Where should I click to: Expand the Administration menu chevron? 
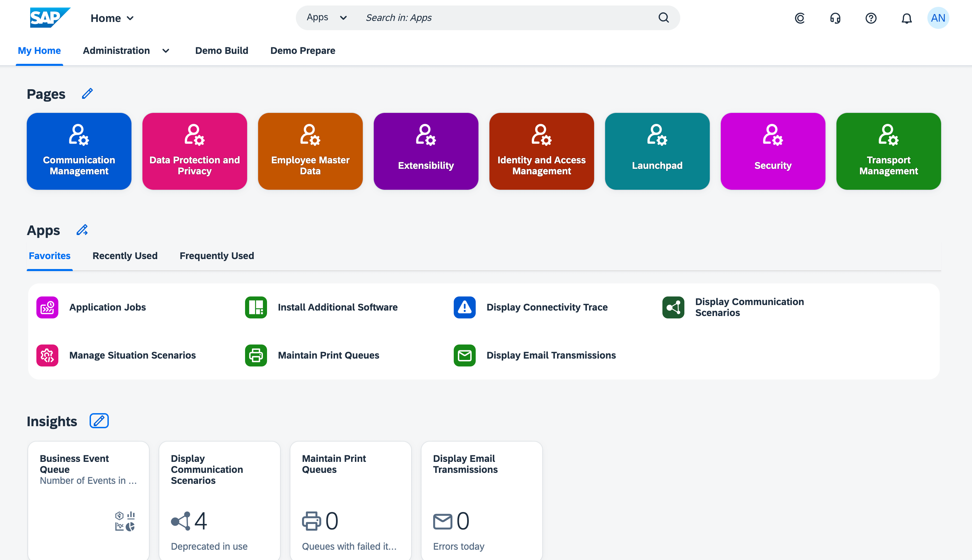click(166, 51)
